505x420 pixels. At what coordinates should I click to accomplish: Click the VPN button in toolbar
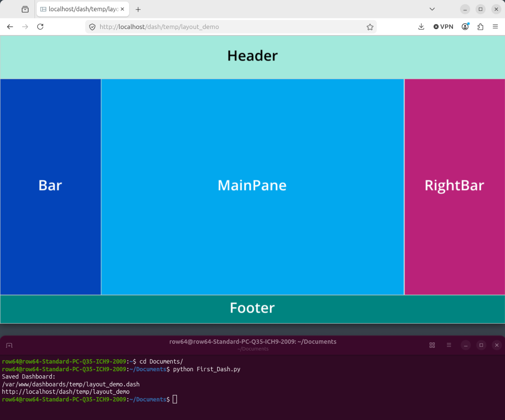(x=443, y=27)
